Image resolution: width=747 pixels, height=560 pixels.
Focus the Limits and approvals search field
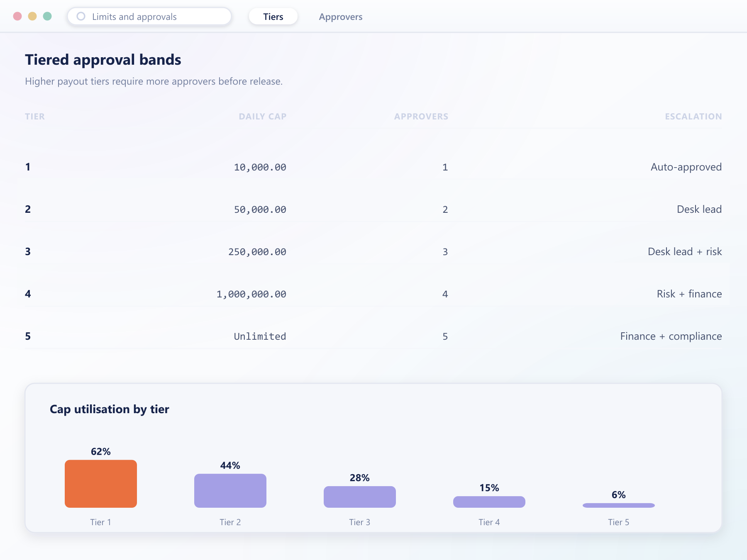click(149, 17)
